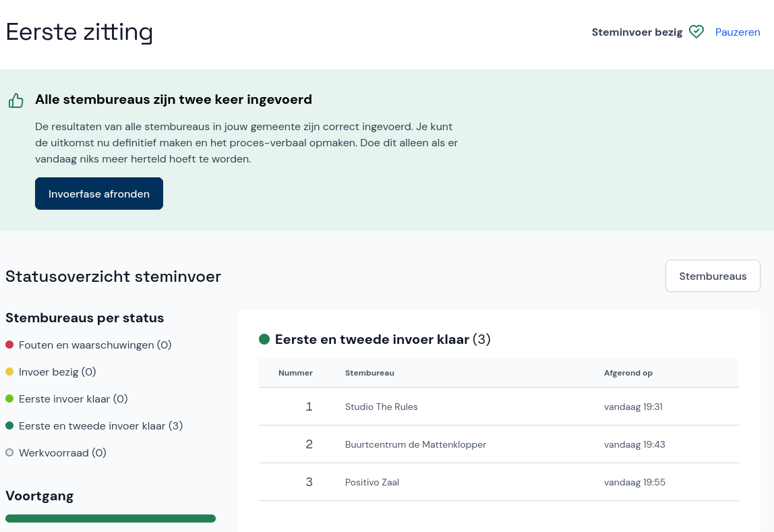Click the dark green dot for Eerste en tweede invoer klaar

[9, 425]
